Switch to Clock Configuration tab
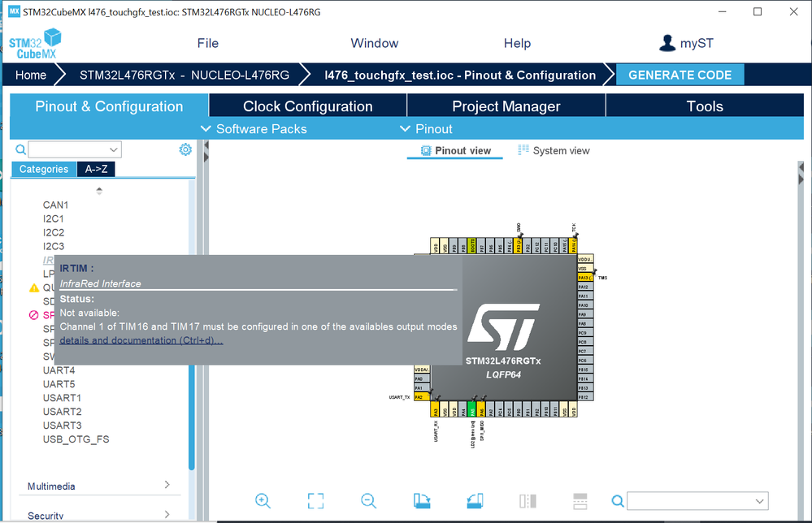Screen dimensions: 812x523 click(307, 106)
